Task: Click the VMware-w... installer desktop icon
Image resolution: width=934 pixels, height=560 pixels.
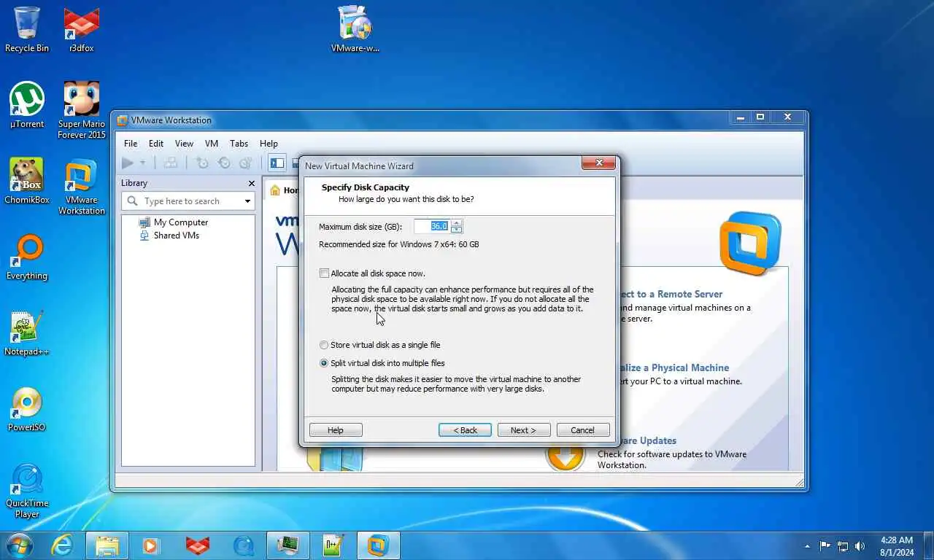Action: pyautogui.click(x=355, y=29)
